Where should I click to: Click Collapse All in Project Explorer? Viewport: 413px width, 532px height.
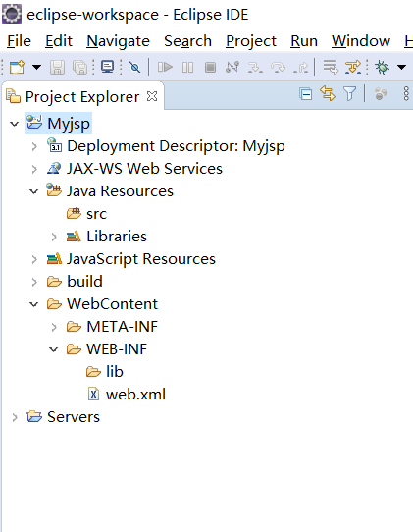306,93
